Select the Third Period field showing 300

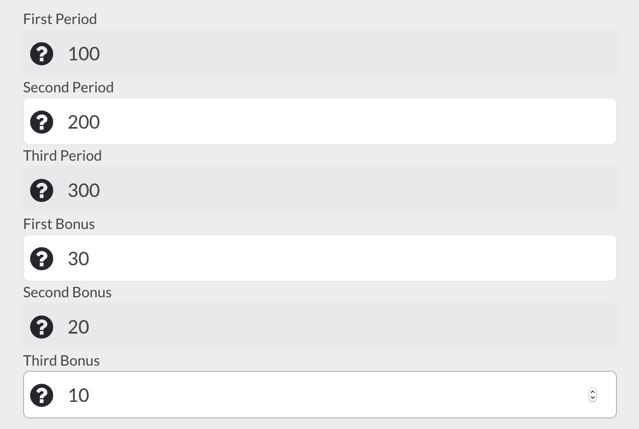click(320, 190)
